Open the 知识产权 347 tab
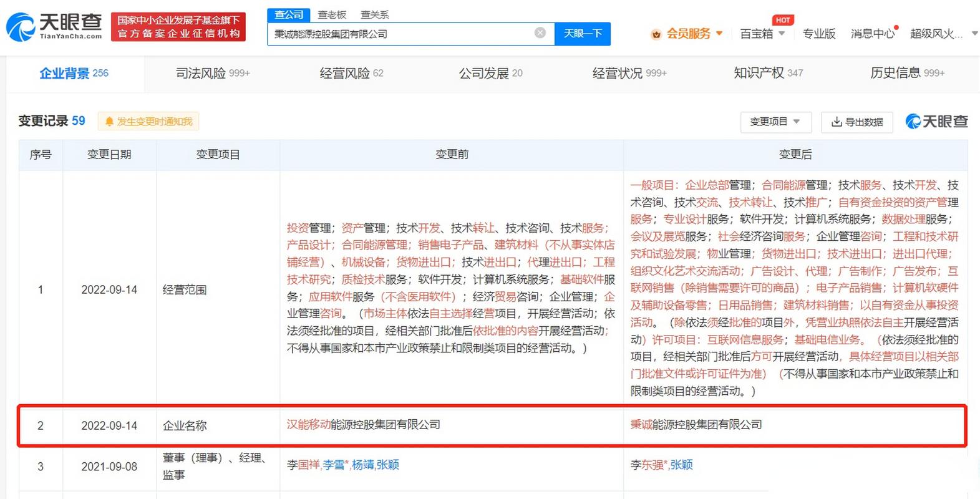980x499 pixels. coord(769,73)
